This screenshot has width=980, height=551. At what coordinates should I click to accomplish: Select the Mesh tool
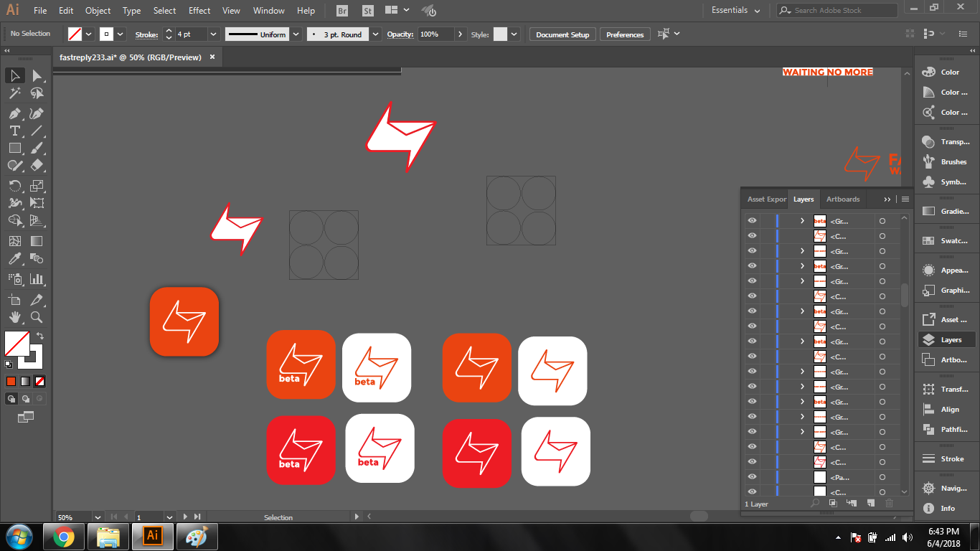pos(14,241)
